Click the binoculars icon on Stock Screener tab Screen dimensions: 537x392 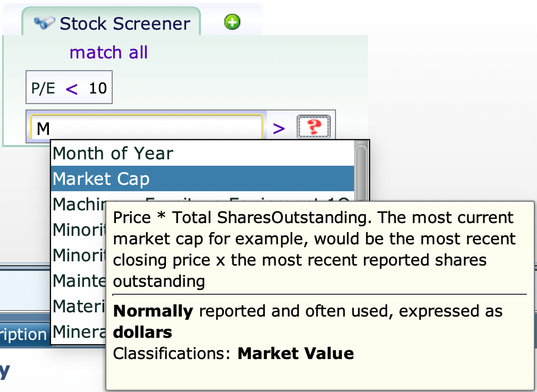44,23
